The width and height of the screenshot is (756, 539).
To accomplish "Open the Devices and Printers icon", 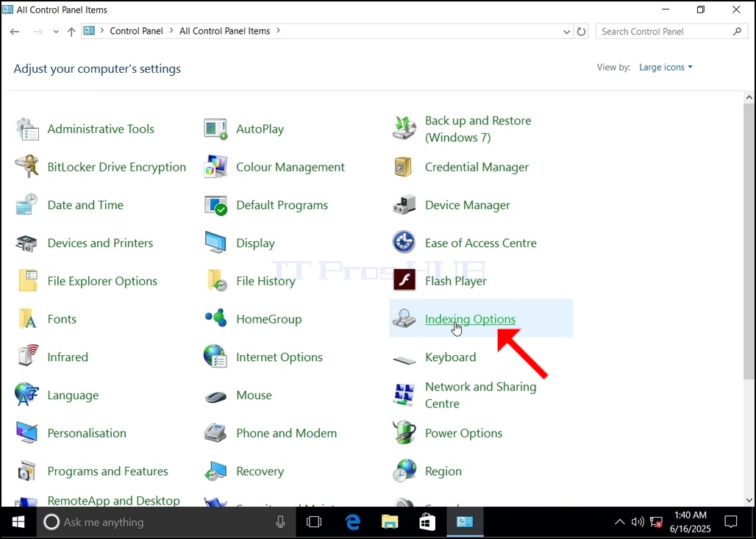I will coord(27,243).
